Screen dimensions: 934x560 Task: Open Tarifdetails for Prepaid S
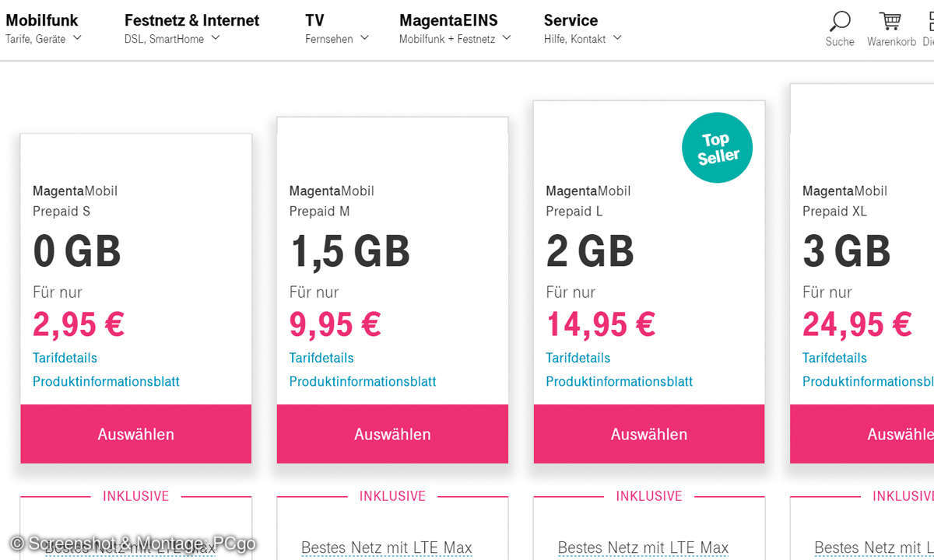point(65,358)
